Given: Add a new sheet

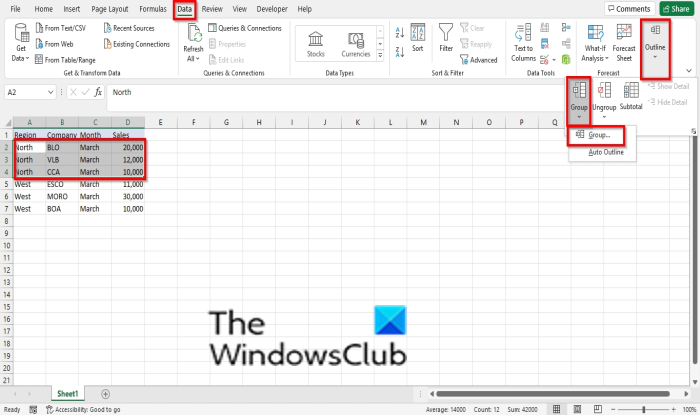Looking at the screenshot, I should pyautogui.click(x=105, y=394).
